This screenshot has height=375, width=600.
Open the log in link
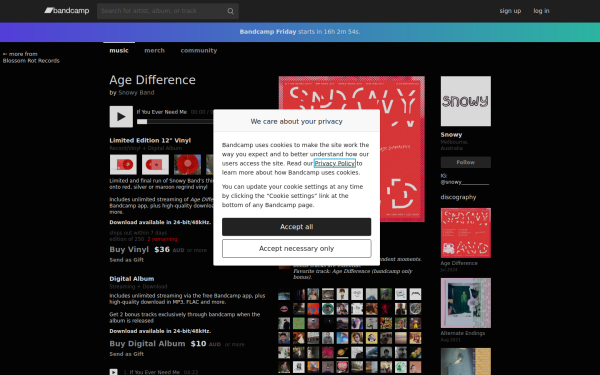click(x=541, y=11)
